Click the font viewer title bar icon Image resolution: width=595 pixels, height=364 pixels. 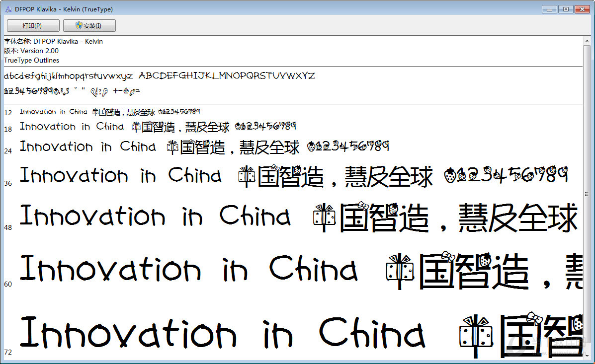tap(8, 9)
